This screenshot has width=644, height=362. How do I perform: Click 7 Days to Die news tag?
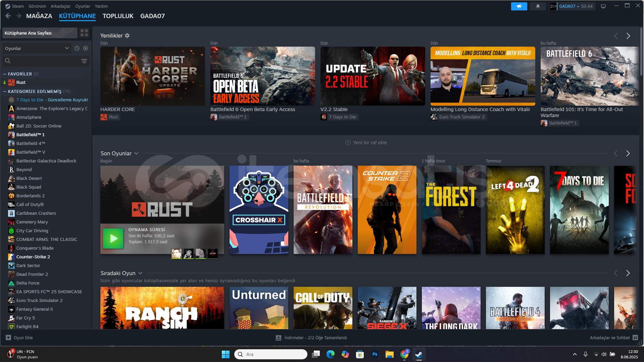tap(339, 117)
